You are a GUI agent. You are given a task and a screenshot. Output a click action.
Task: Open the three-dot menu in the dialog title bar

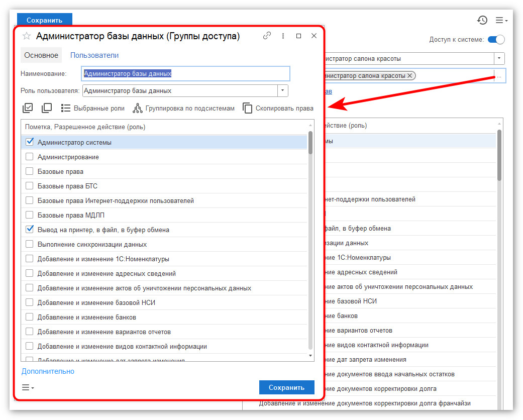pos(283,36)
